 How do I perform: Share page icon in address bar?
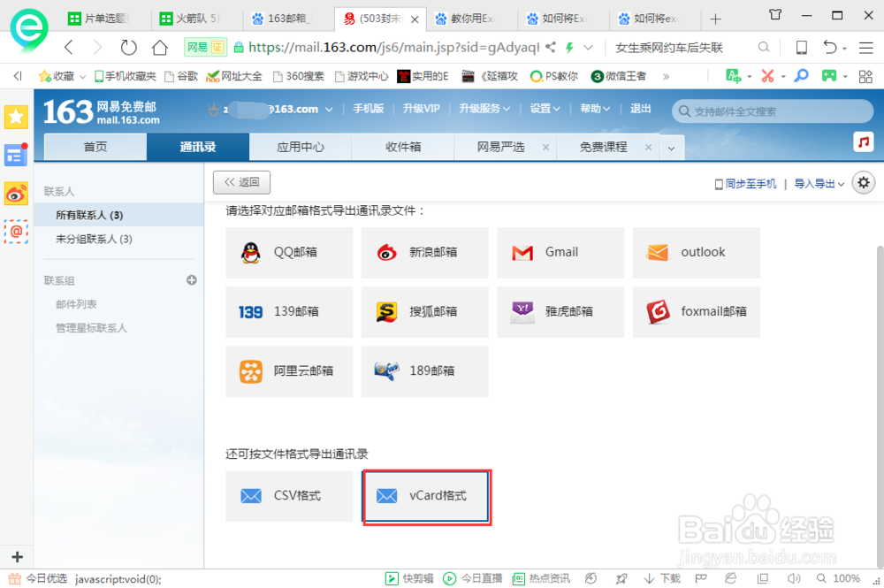pyautogui.click(x=550, y=48)
